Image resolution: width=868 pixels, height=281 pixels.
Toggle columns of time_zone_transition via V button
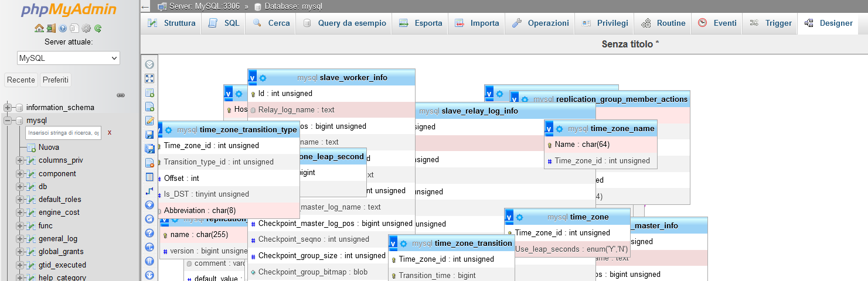click(x=393, y=243)
